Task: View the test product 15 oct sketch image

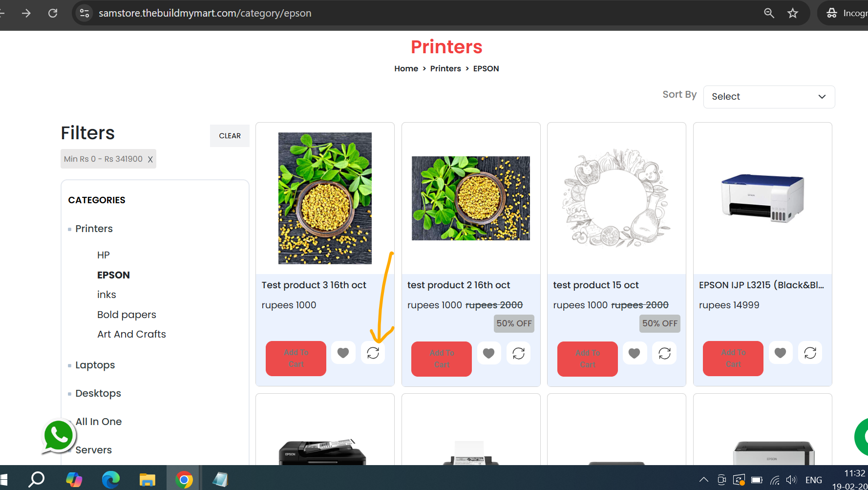Action: tap(616, 198)
